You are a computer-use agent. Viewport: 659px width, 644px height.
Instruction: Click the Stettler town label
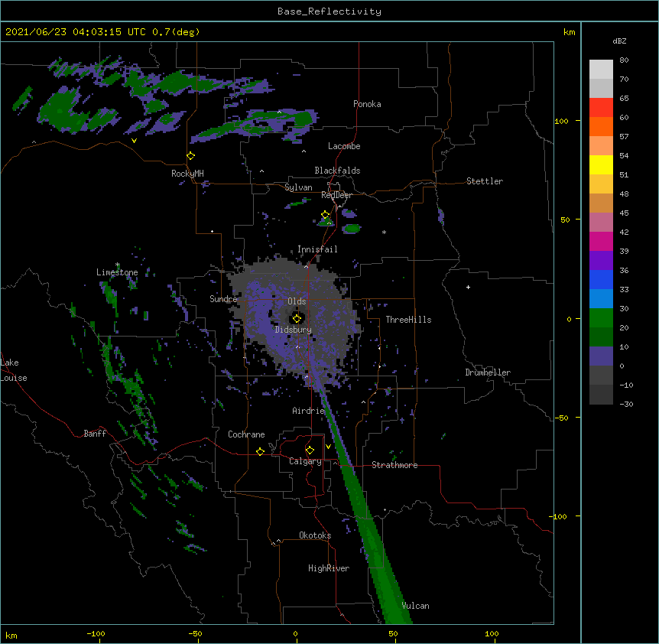point(484,181)
